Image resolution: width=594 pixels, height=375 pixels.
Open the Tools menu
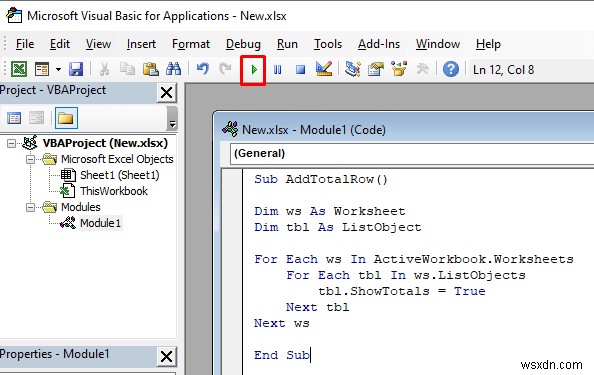tap(328, 44)
